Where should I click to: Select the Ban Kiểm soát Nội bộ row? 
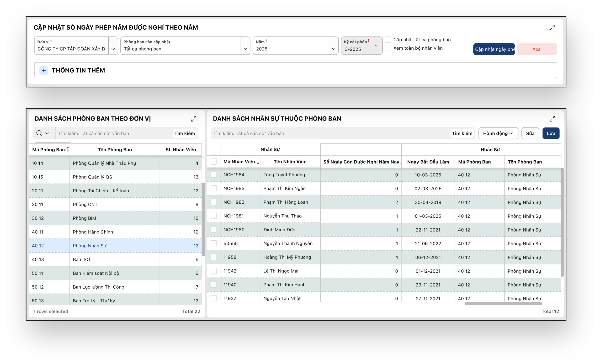coord(115,273)
